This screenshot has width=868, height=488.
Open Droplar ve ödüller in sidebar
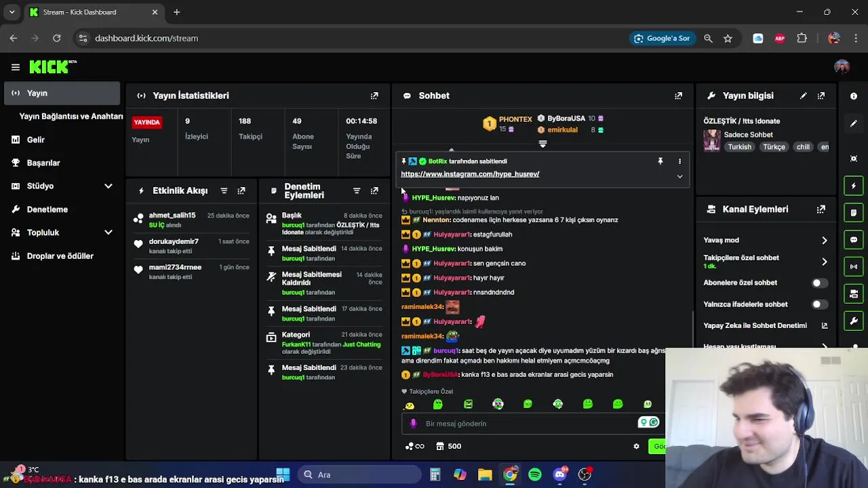(x=60, y=256)
